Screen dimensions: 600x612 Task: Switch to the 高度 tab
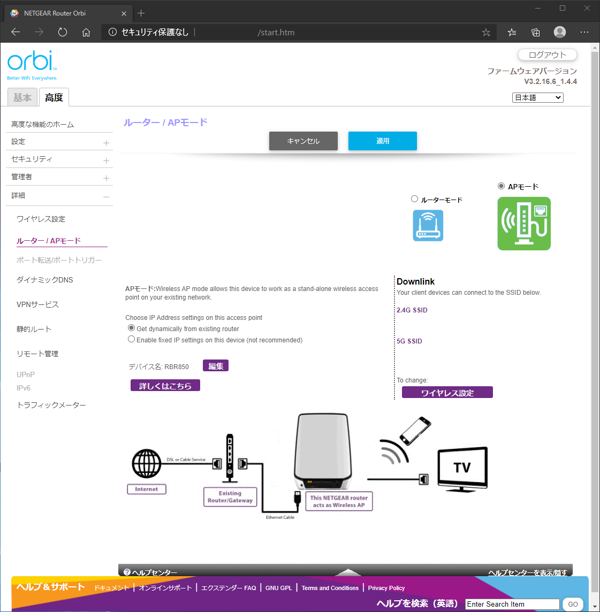[x=54, y=97]
